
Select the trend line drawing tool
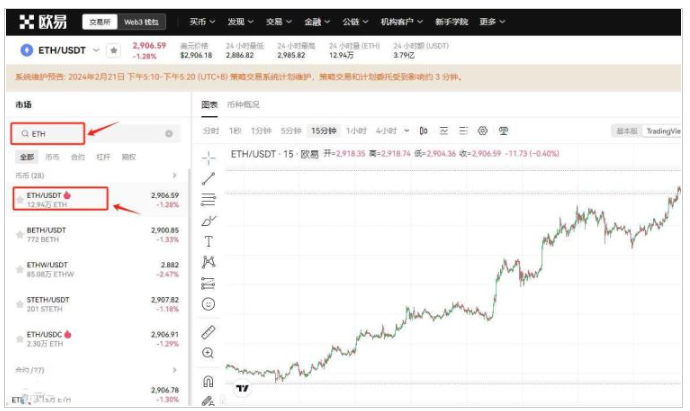208,178
